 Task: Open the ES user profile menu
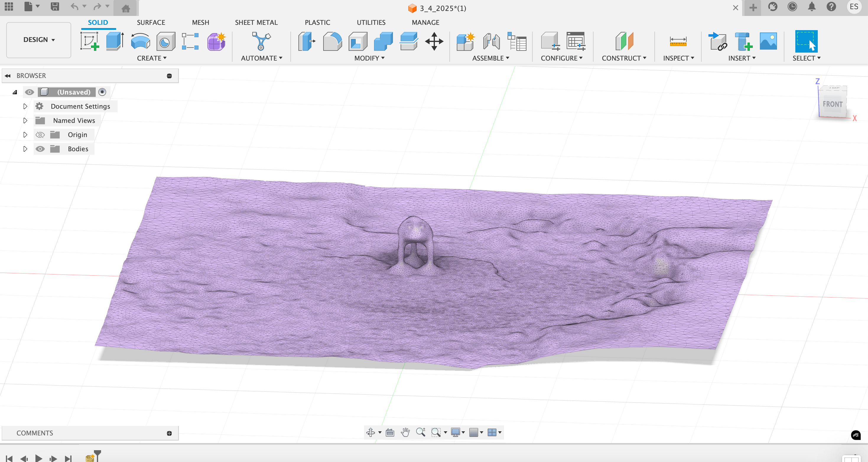click(854, 7)
